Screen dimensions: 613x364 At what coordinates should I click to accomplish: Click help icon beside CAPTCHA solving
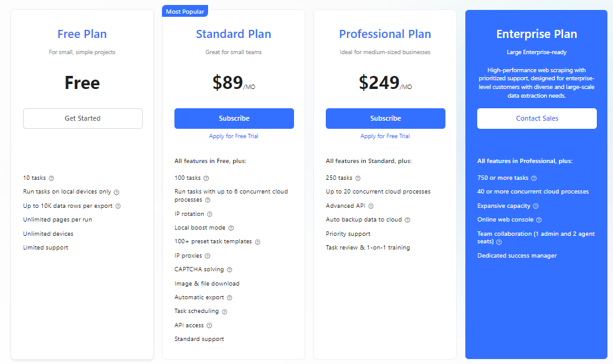(229, 269)
